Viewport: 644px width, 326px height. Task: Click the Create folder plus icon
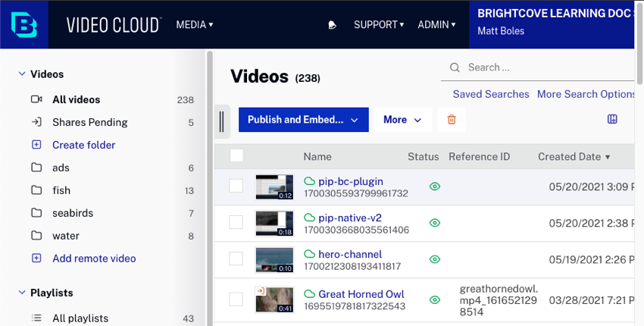click(x=36, y=145)
